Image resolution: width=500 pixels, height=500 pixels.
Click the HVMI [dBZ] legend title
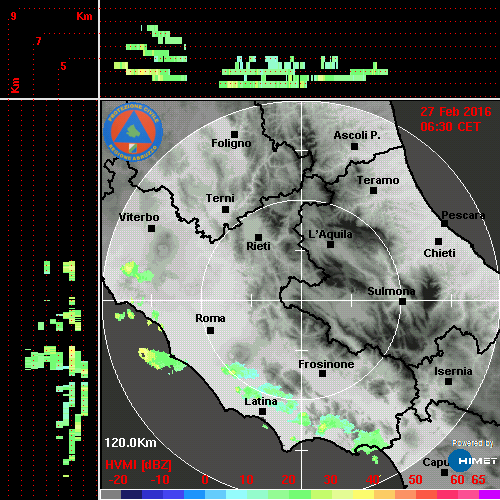point(138,465)
